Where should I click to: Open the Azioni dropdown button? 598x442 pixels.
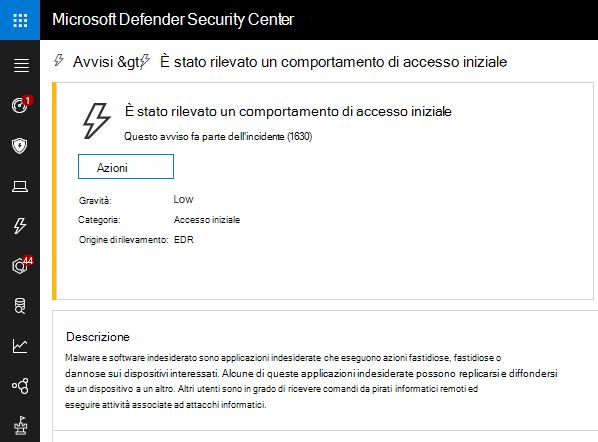point(126,167)
